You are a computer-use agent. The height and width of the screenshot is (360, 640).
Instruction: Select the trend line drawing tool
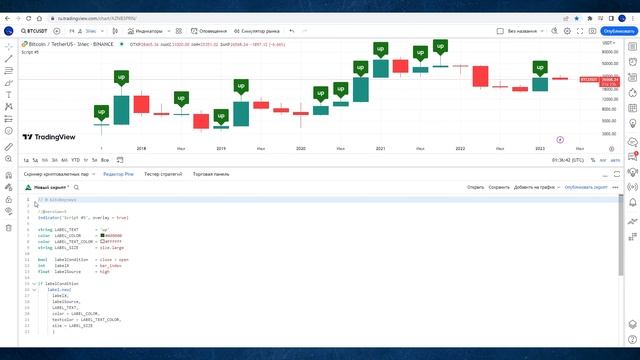[9, 59]
